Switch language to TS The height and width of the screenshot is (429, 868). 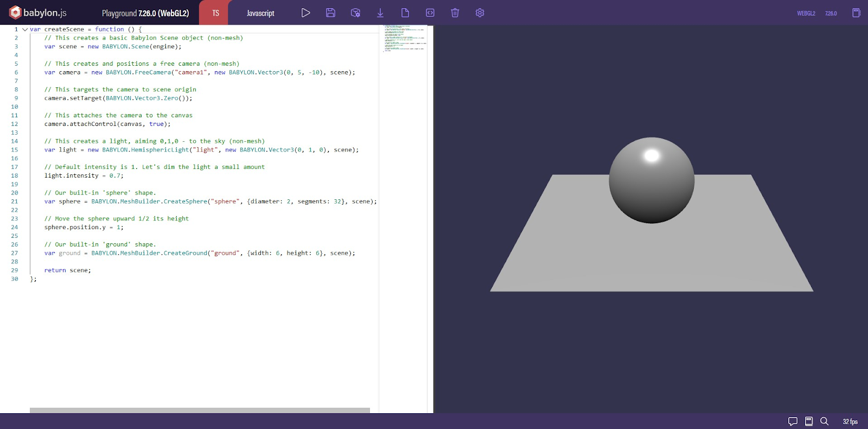pyautogui.click(x=215, y=13)
